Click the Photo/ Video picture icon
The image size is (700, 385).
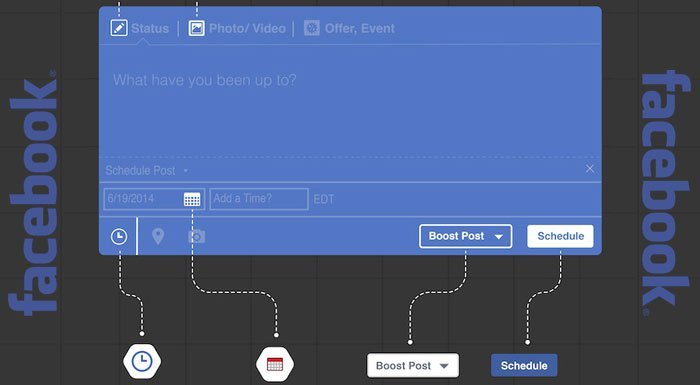click(x=196, y=28)
